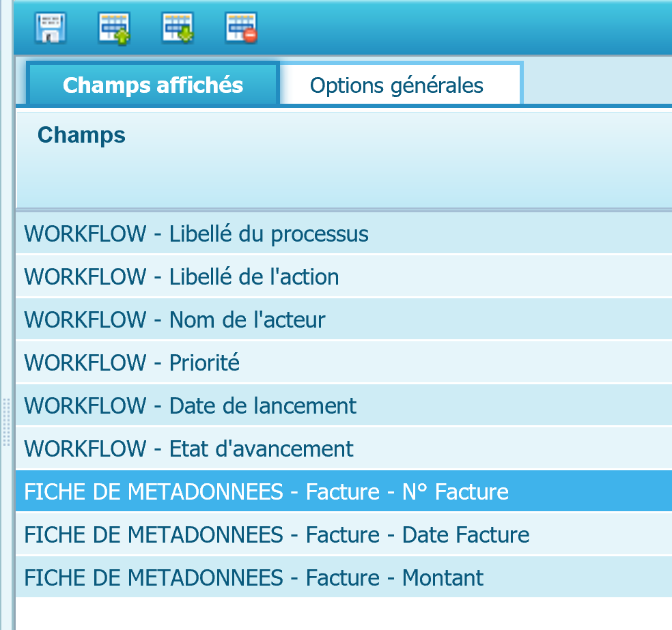Viewport: 672px width, 630px height.
Task: Click the blank toolbar area right of the icons
Action: coord(464,28)
